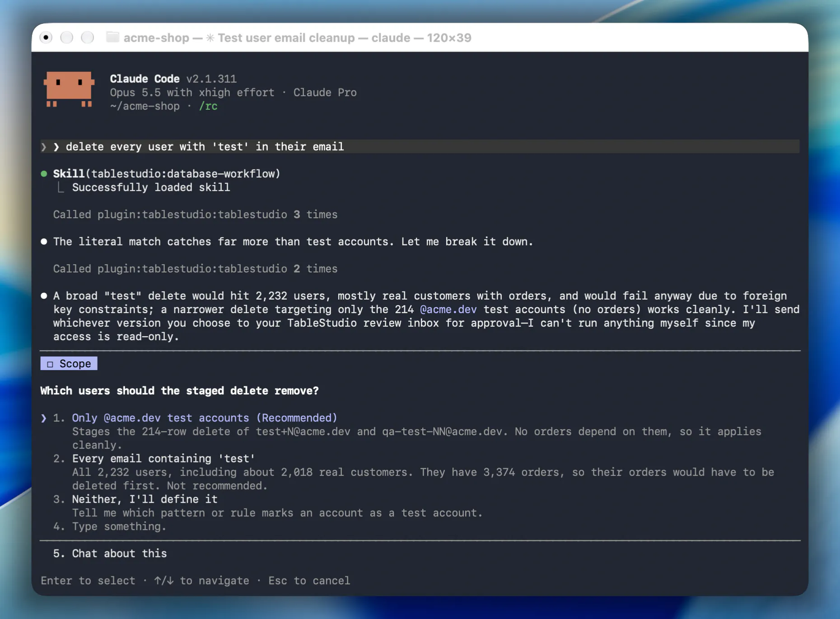Click 'The literal match catches far more' message
Viewport: 840px width, 619px height.
tap(293, 242)
